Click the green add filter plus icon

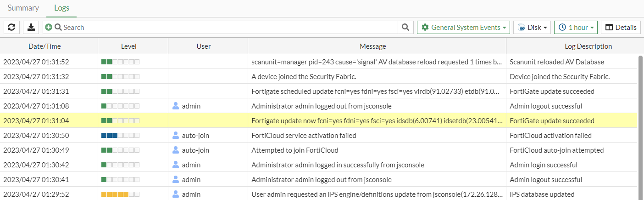(x=49, y=28)
